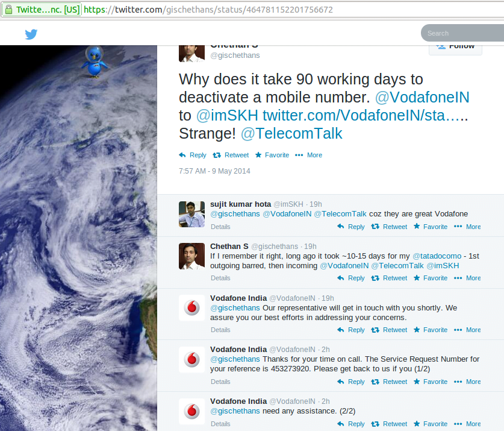Open @TelecomTalk mention in sujit kumar hota's reply
The image size is (504, 431).
(x=340, y=214)
